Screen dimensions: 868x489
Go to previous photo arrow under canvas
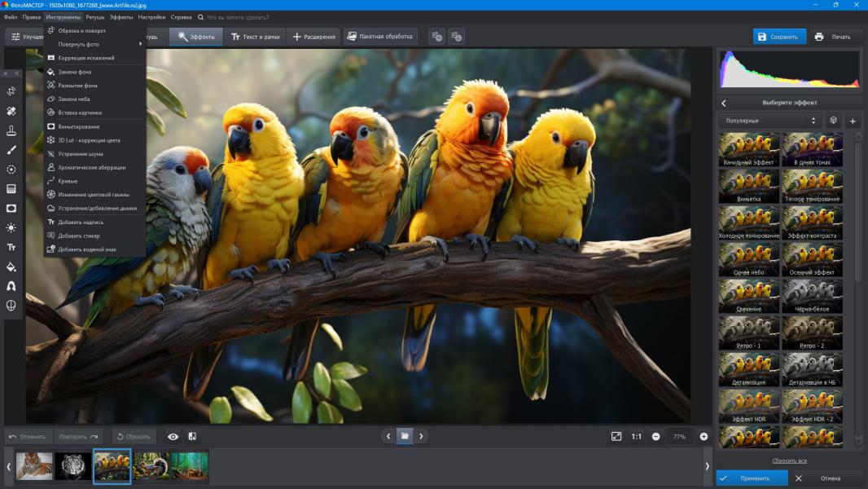(388, 436)
